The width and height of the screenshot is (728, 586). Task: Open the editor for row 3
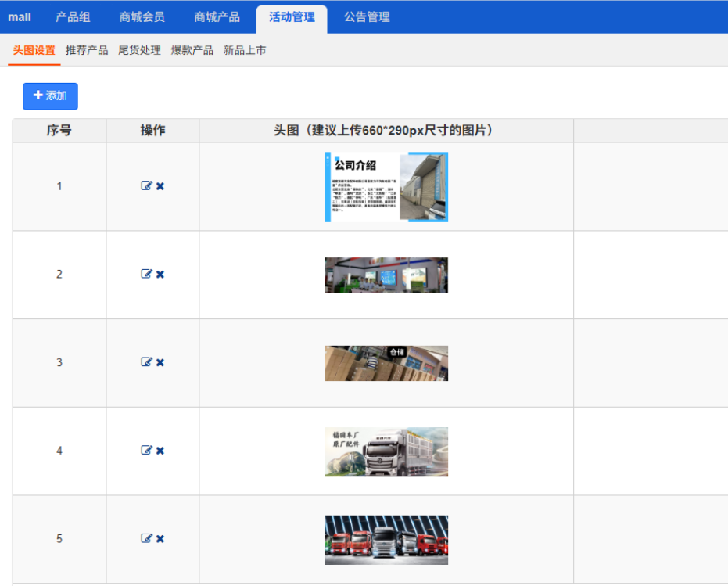tap(146, 362)
